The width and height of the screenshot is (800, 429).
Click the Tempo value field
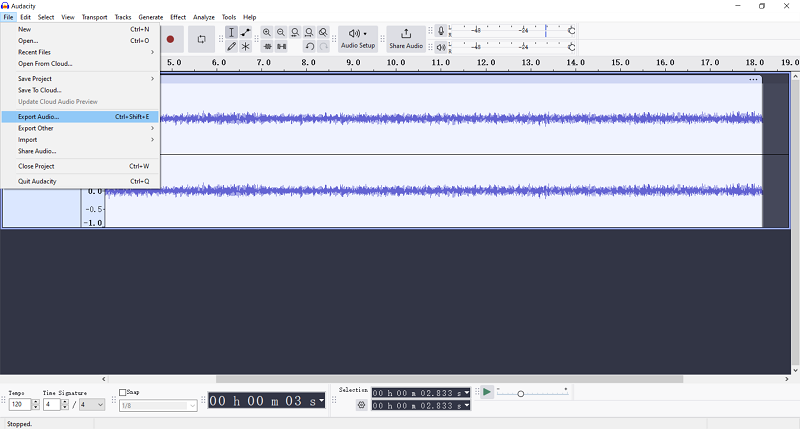(18, 405)
